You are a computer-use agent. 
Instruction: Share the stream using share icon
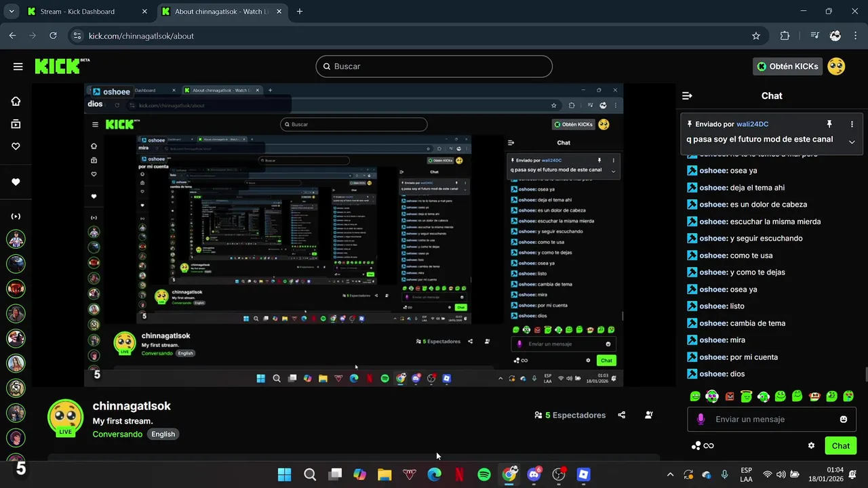(621, 415)
